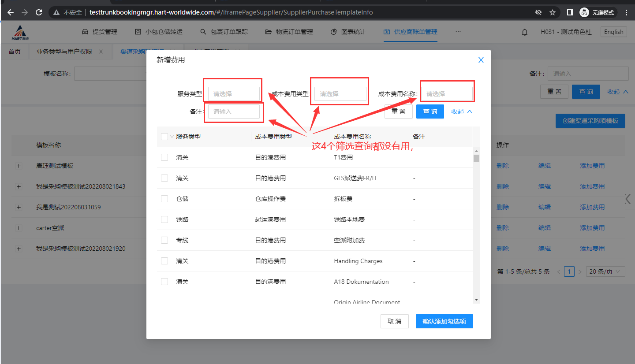Switch to the 首页 tab
Screen dimensions: 635x364
[x=15, y=52]
